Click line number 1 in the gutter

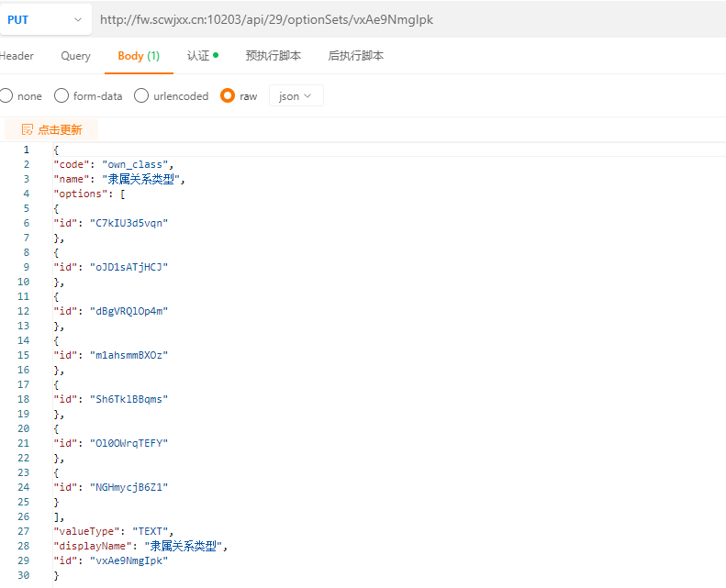(27, 150)
